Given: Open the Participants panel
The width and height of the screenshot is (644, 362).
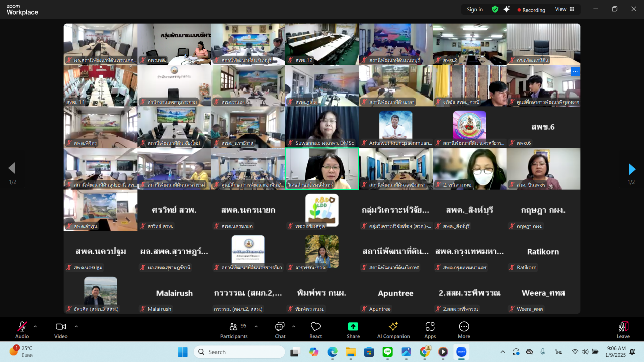Looking at the screenshot, I should point(234,329).
